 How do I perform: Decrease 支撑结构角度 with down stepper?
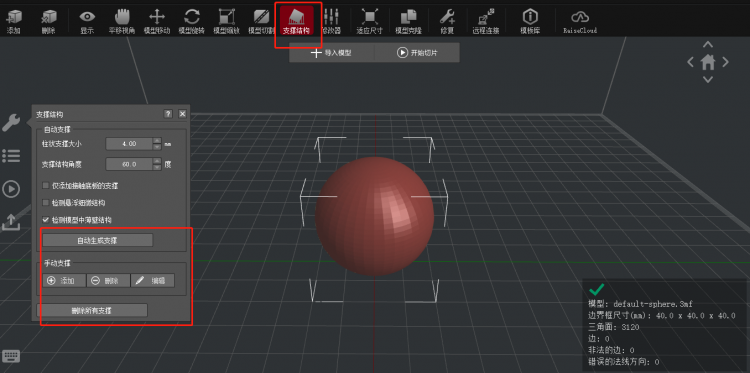157,167
